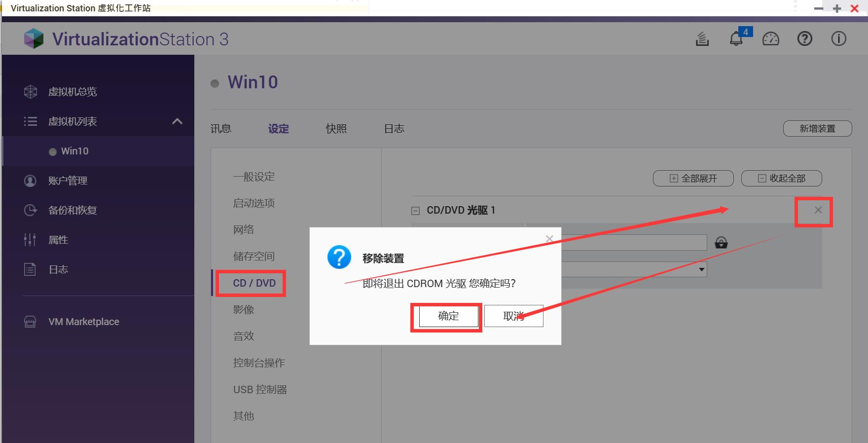Click the help question mark icon
This screenshot has width=868, height=443.
point(804,39)
